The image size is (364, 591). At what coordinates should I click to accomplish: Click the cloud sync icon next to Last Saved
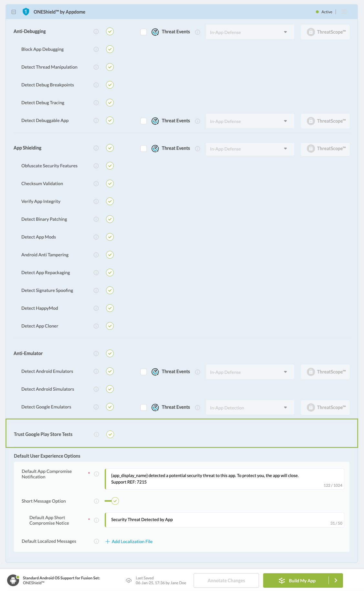coord(129,580)
